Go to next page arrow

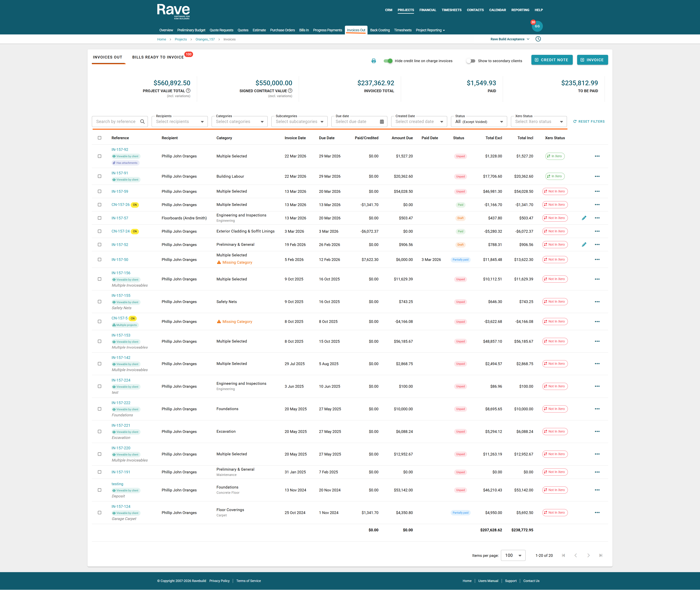point(588,556)
